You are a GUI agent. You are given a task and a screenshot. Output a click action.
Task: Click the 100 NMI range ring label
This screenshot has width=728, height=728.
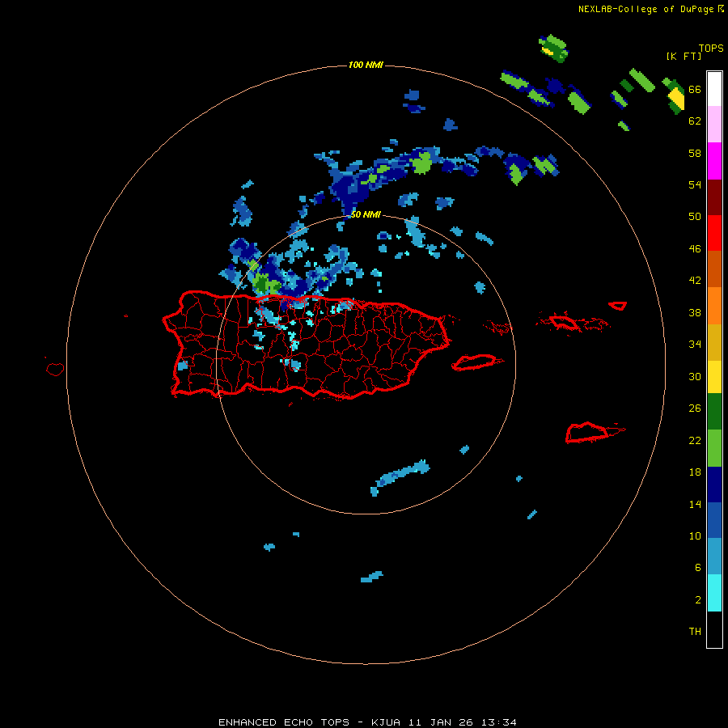coord(366,65)
